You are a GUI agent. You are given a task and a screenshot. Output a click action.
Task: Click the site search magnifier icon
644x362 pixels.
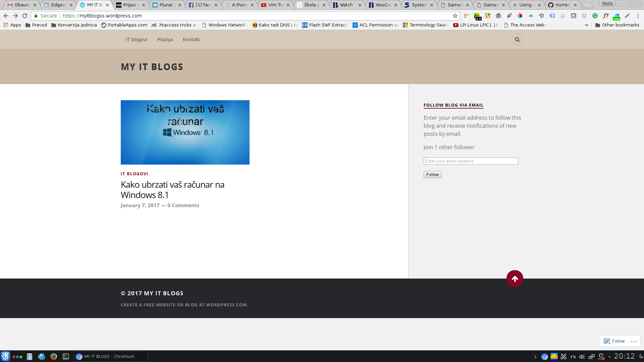point(517,40)
